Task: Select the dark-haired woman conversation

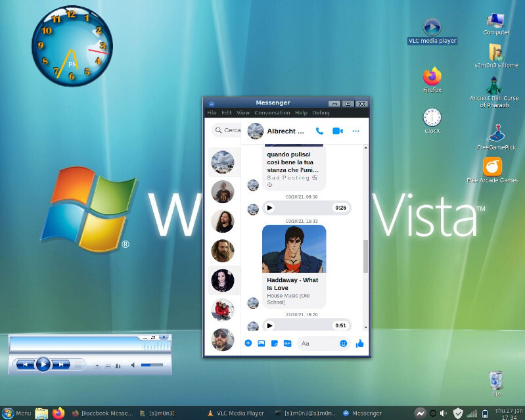Action: pyautogui.click(x=223, y=281)
